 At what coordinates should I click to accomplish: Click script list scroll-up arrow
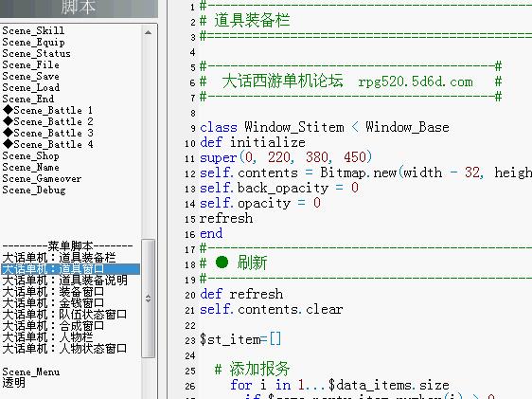tap(148, 32)
